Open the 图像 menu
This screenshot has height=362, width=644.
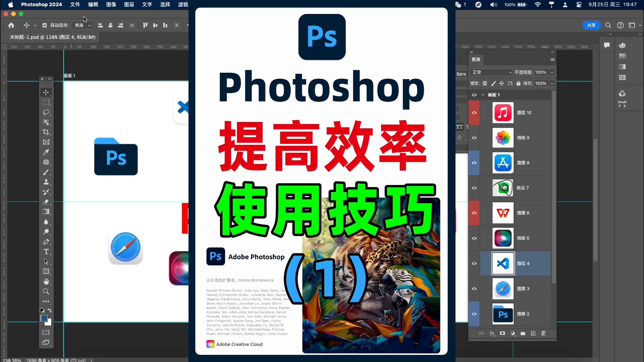pos(111,4)
